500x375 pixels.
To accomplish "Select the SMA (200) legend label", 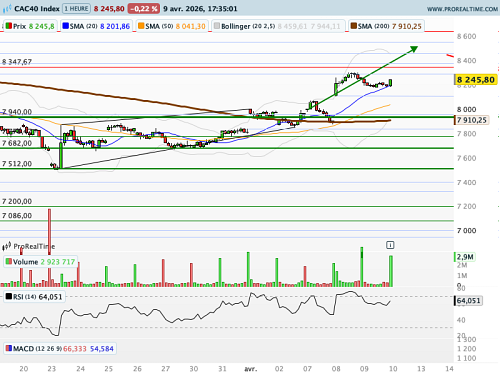I will pyautogui.click(x=374, y=26).
